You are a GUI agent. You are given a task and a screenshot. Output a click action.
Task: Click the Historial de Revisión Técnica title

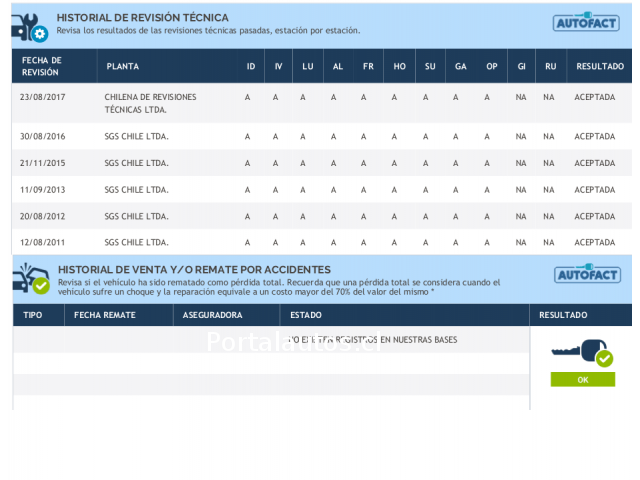(x=142, y=17)
